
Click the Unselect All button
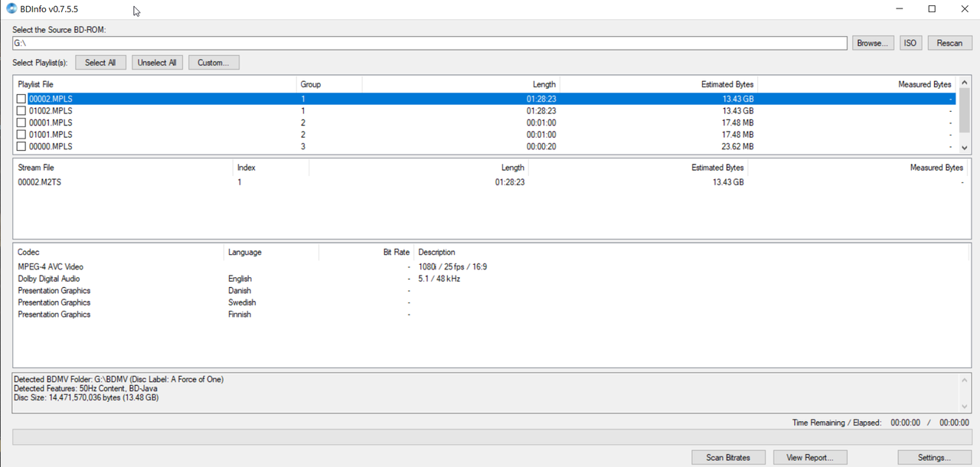click(157, 63)
